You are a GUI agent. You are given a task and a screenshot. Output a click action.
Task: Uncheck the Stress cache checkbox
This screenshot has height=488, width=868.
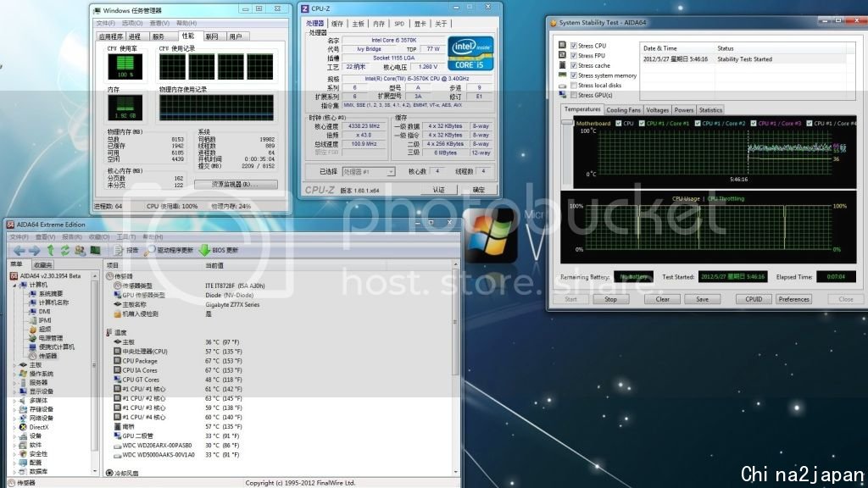point(574,66)
